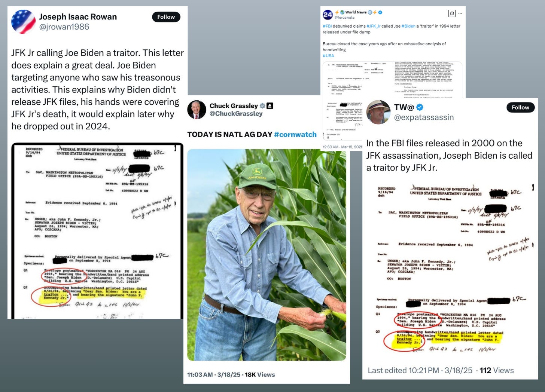Click the verified checkmark next to World News
The height and width of the screenshot is (392, 545).
(x=380, y=12)
